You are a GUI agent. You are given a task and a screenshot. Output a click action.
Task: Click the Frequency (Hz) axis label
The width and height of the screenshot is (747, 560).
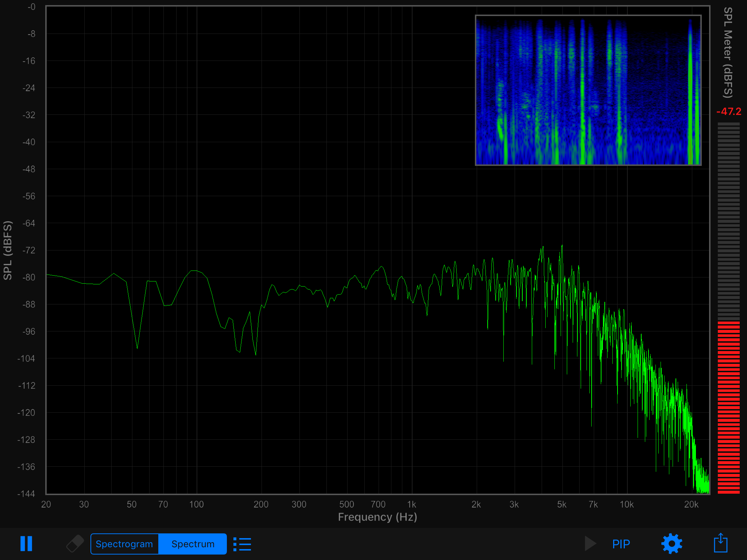(377, 517)
